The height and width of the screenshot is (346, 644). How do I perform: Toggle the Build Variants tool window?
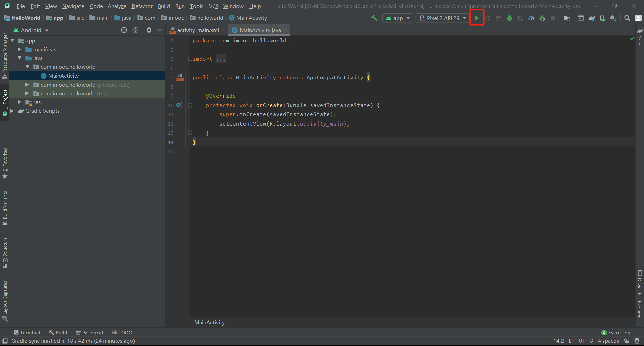(5, 208)
